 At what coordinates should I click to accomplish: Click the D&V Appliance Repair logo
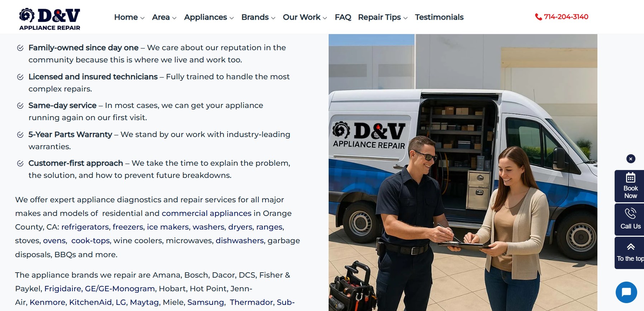50,19
